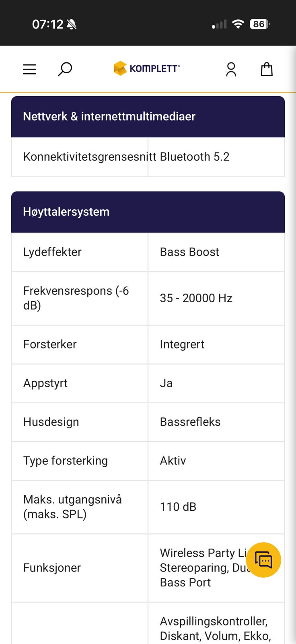Viewport: 296px width, 644px height.
Task: Collapse the Høyttalersystem section header
Action: [148, 212]
